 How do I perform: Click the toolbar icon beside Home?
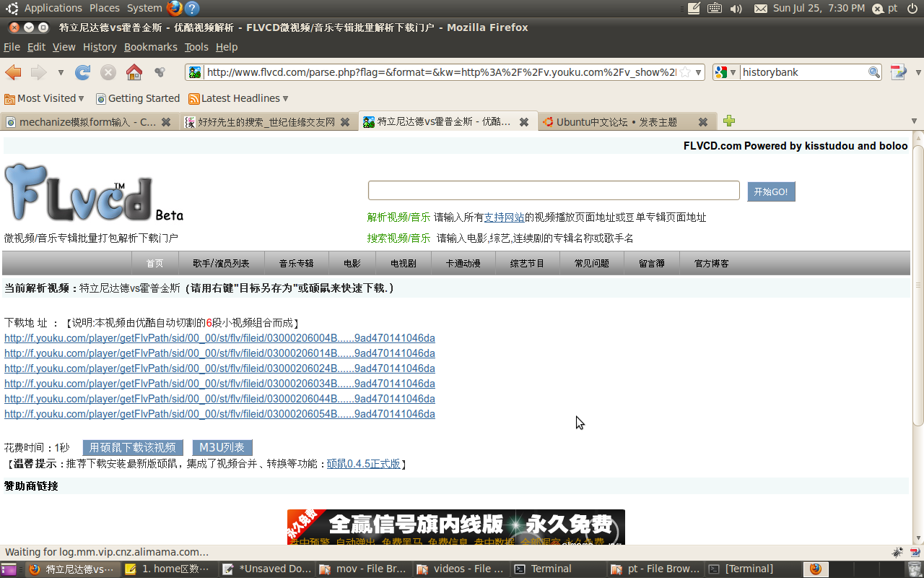click(160, 72)
